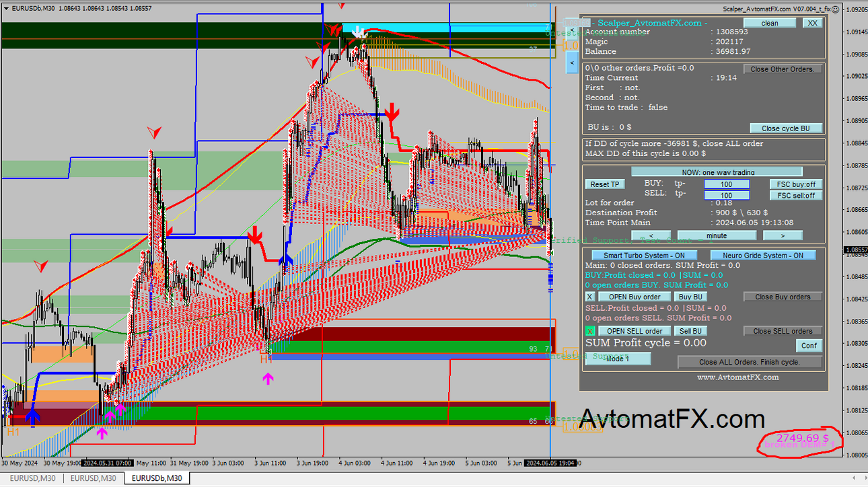Click the Reset TP button
The width and height of the screenshot is (868, 487).
(x=605, y=184)
